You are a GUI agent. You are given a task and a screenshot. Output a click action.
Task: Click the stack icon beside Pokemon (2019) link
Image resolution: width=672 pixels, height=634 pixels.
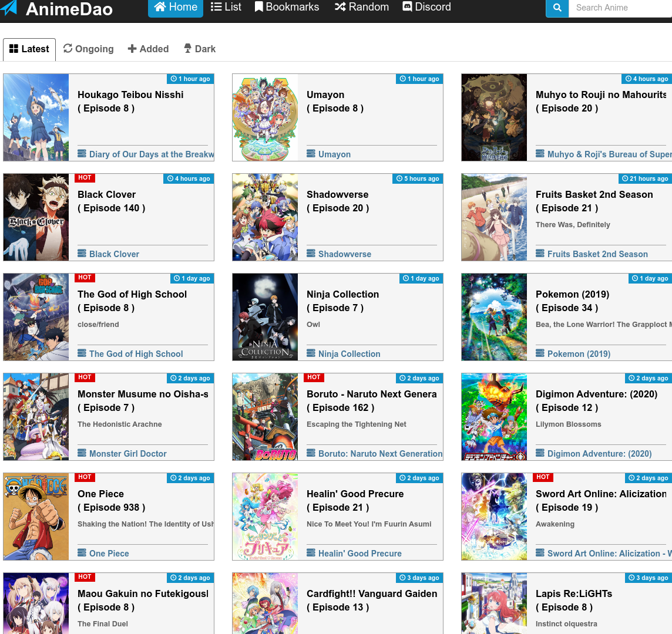click(x=540, y=353)
